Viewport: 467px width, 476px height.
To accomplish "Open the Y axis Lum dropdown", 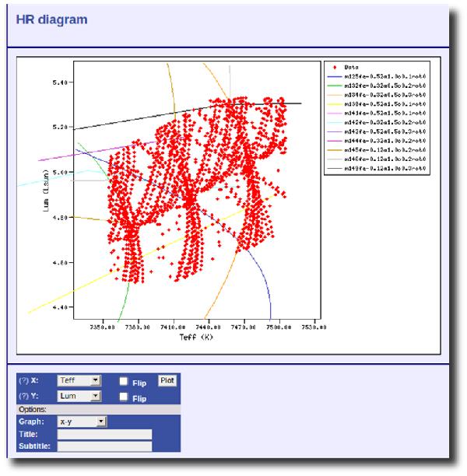I will [x=79, y=397].
